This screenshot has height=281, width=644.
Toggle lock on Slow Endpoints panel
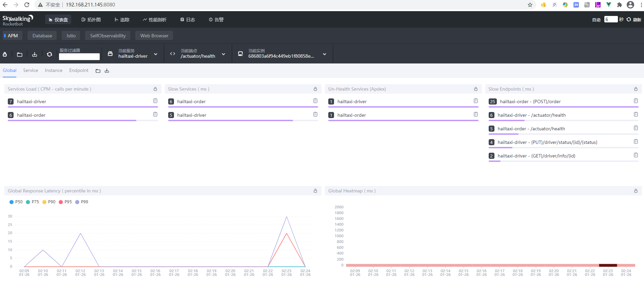636,89
